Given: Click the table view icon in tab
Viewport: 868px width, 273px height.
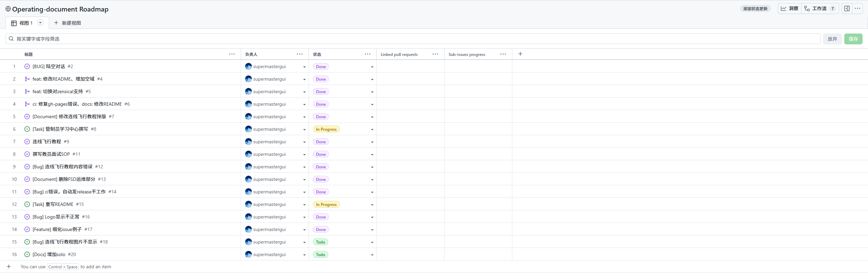Looking at the screenshot, I should [14, 23].
